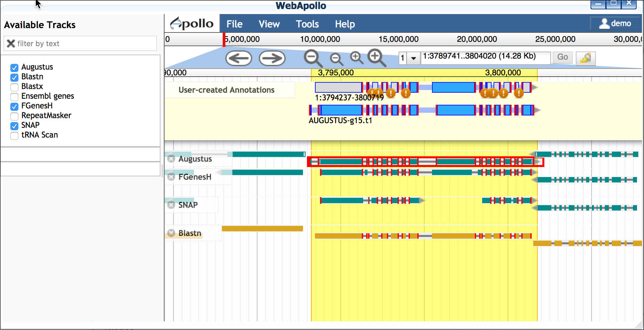Screen dimensions: 644x330
Task: Select the AUGUSTUS-g15.t1 annotation label
Action: tap(340, 120)
